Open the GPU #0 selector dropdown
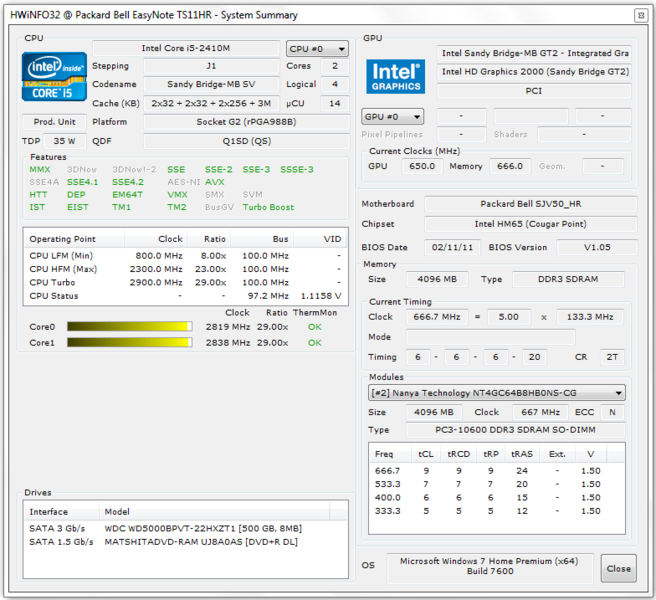 coord(392,116)
